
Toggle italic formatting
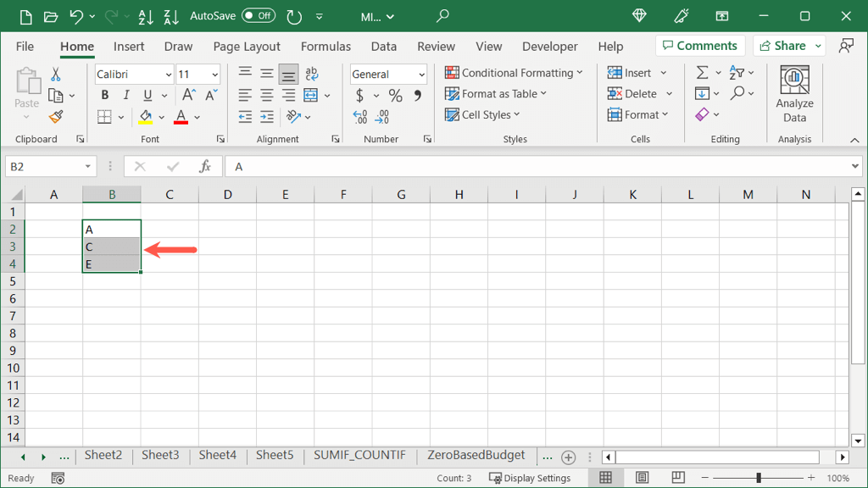pos(126,96)
